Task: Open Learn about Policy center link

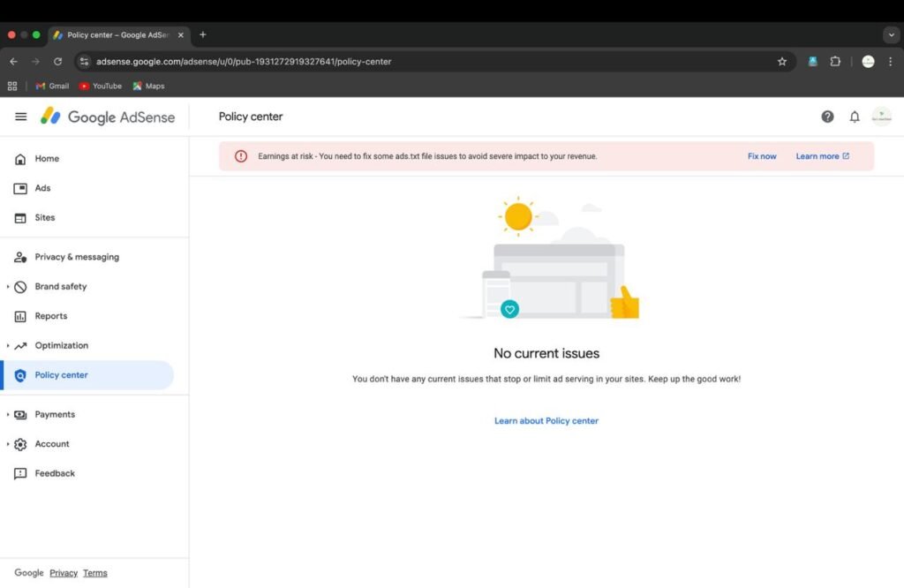Action: tap(546, 421)
